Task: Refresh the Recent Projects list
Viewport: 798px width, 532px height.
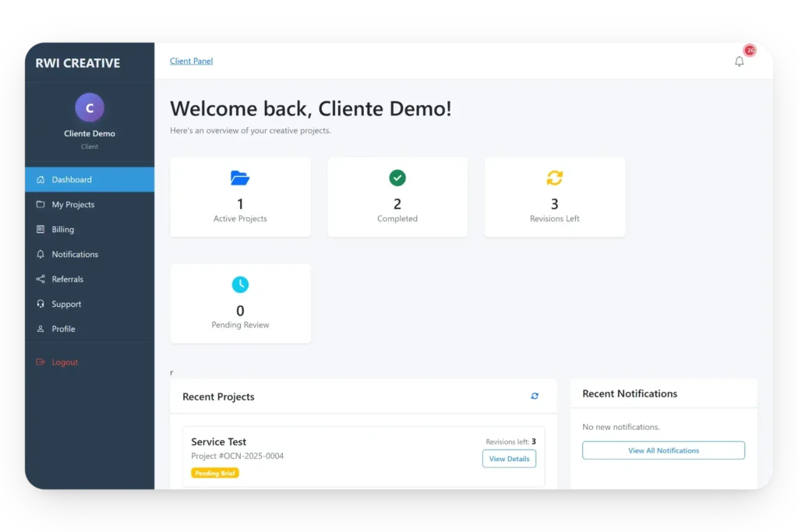Action: click(535, 396)
